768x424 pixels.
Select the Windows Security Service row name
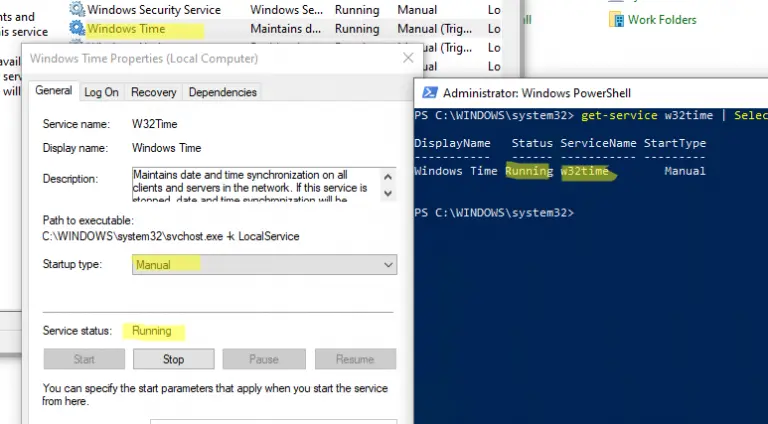pyautogui.click(x=154, y=9)
